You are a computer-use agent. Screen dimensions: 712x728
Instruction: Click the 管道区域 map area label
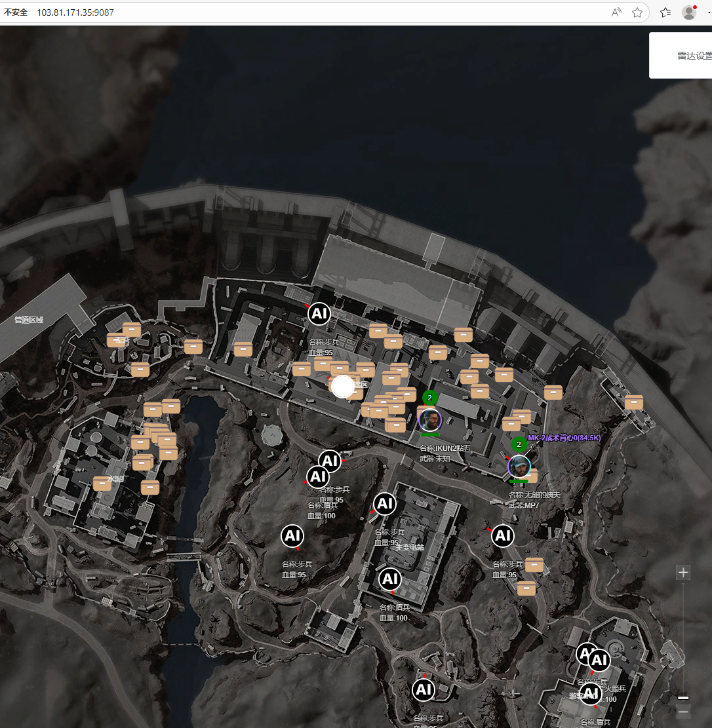29,320
